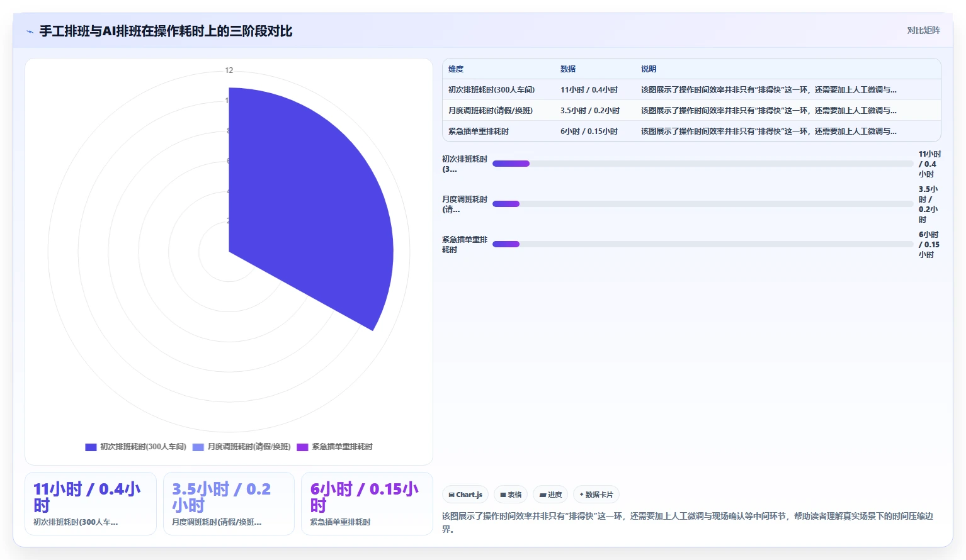Screen dimensions: 966x560
Task: Click the Chart.js tag chip
Action: tap(465, 495)
